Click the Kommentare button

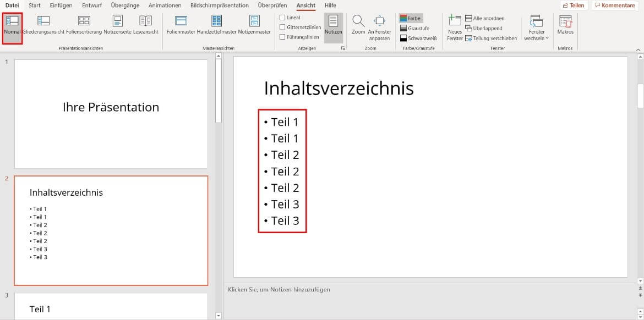[x=614, y=5]
